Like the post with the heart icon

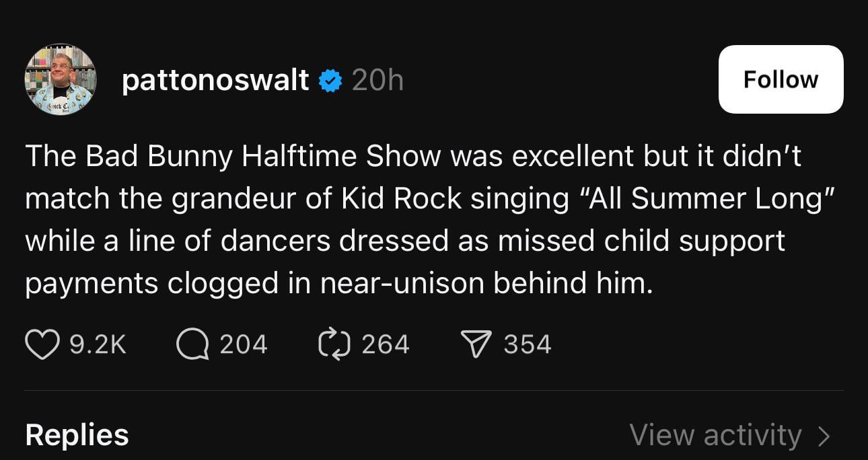42,344
